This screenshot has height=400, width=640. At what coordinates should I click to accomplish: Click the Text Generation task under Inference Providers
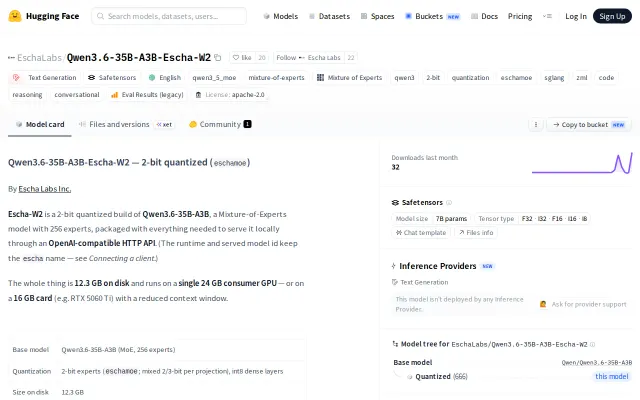pos(420,282)
